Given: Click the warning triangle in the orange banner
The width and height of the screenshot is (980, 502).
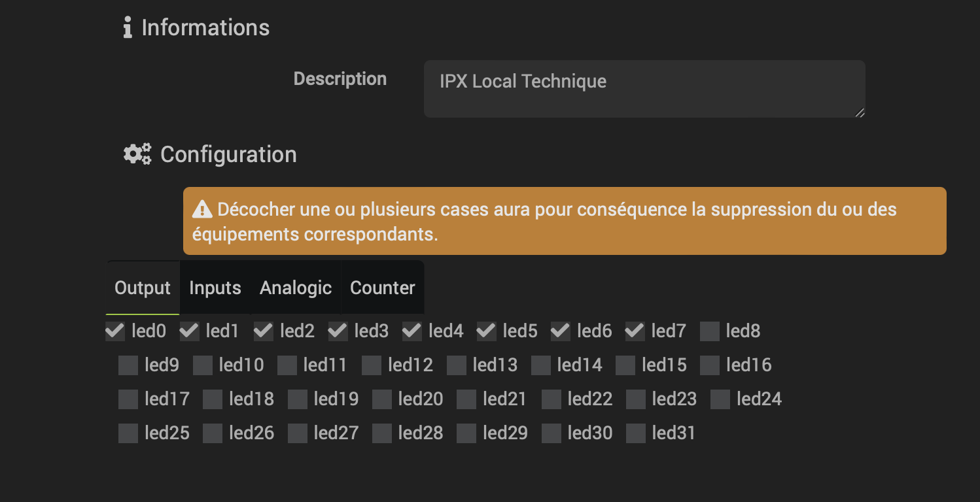Looking at the screenshot, I should [x=201, y=209].
